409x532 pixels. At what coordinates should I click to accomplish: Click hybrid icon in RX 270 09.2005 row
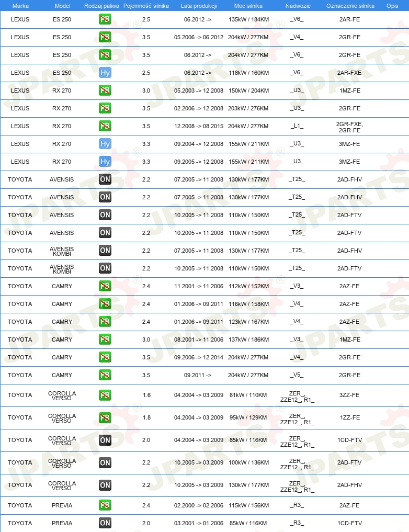105,162
